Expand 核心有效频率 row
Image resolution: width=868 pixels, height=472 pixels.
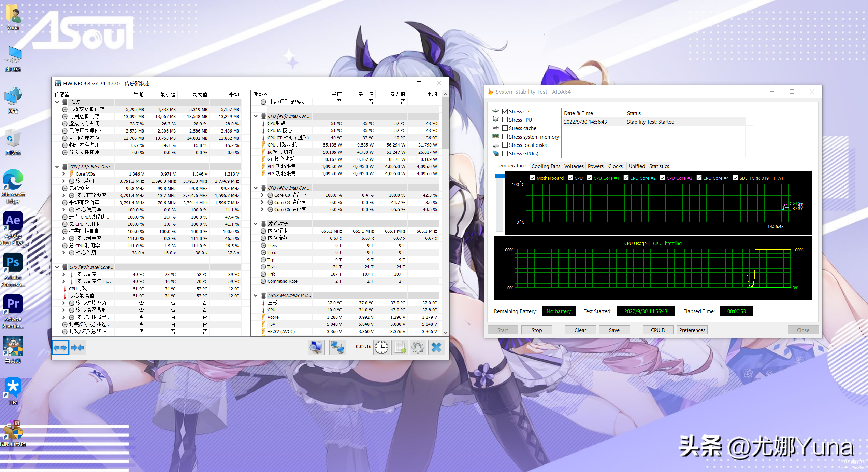64,195
